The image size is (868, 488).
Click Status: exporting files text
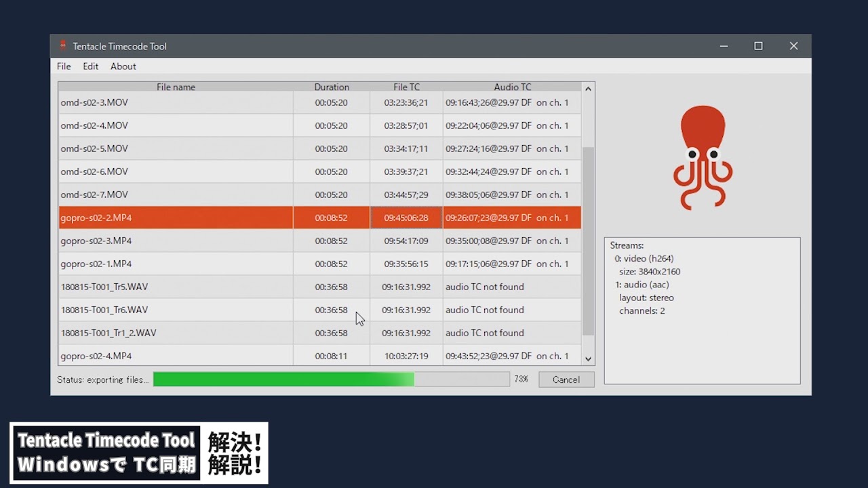102,380
